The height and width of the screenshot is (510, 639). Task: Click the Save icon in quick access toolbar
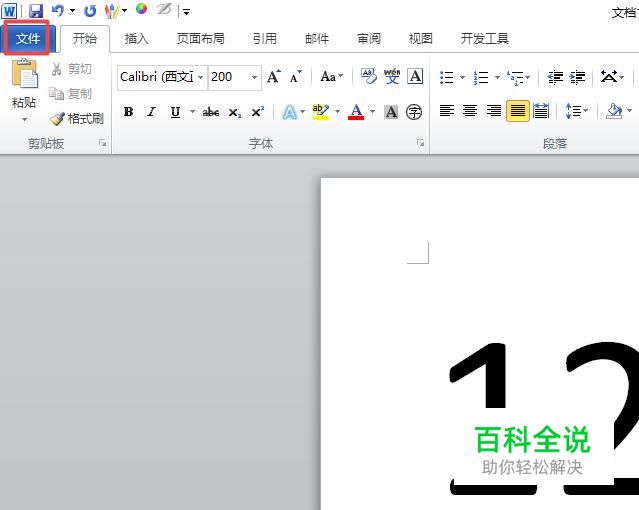(x=36, y=11)
